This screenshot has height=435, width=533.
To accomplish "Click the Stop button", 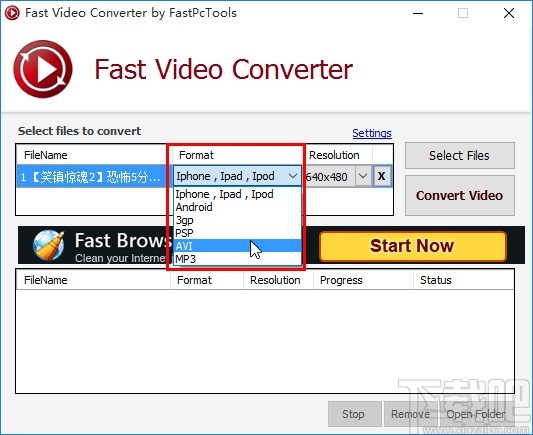I will click(354, 414).
